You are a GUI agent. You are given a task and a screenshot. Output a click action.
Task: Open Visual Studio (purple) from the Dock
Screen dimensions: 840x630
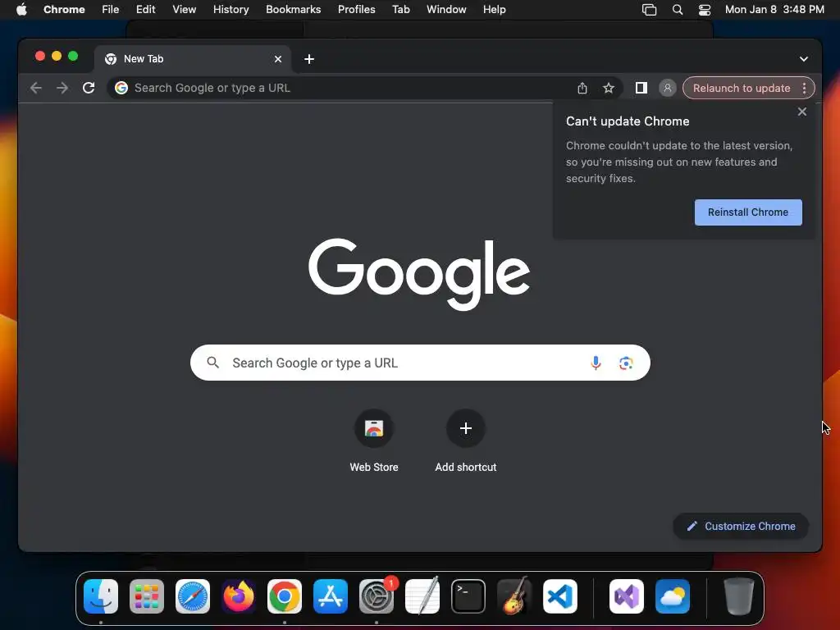pos(627,596)
